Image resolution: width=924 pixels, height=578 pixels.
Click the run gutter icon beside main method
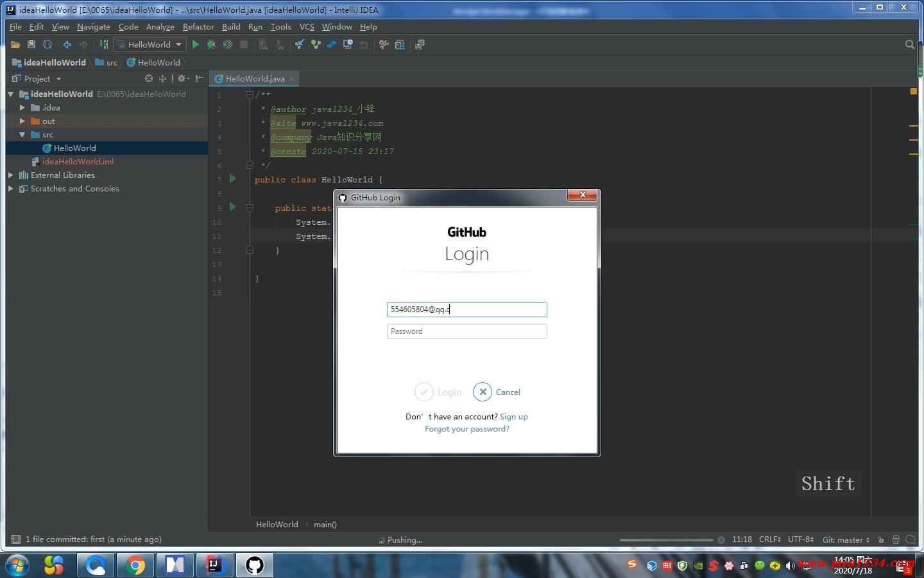click(x=233, y=207)
